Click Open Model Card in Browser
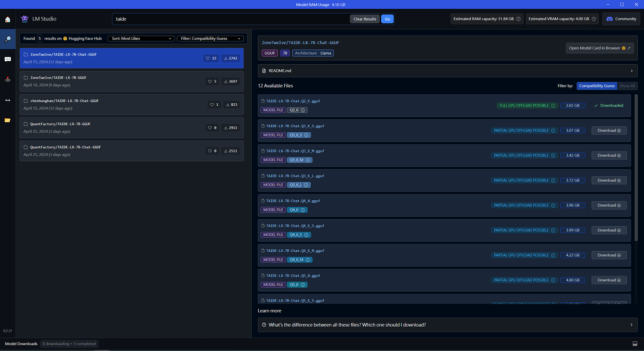The height and width of the screenshot is (351, 644). point(599,48)
